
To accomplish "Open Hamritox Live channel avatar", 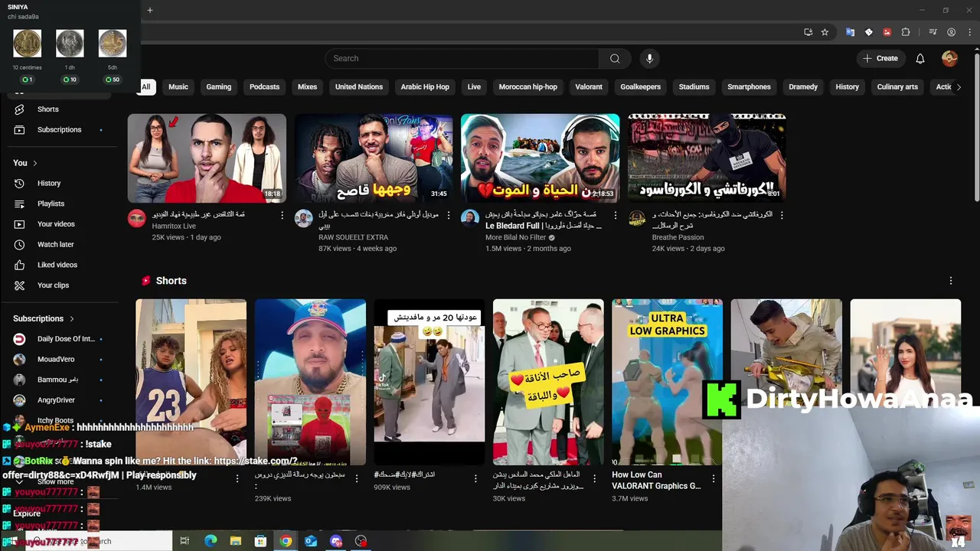I will tap(137, 218).
